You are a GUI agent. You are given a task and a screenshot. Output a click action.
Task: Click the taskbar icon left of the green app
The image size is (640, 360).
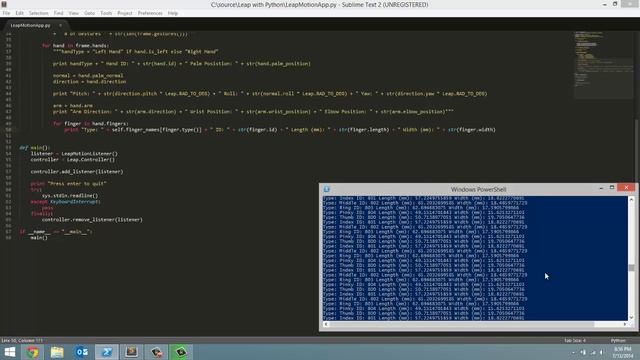coord(156,352)
